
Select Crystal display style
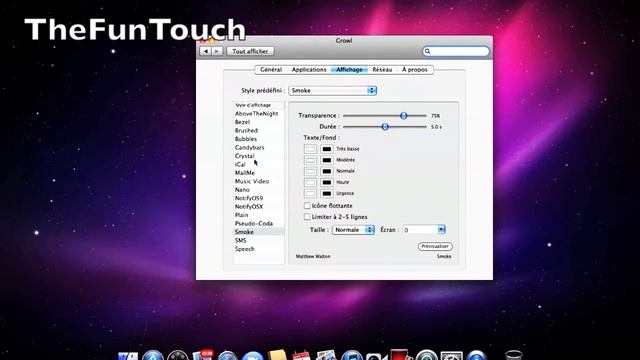(x=259, y=156)
